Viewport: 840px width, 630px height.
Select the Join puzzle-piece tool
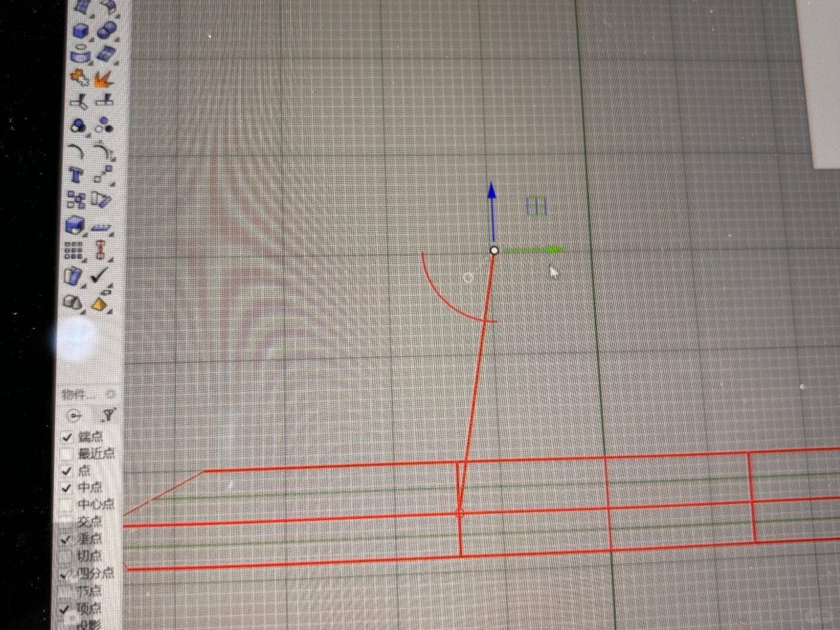(x=79, y=78)
